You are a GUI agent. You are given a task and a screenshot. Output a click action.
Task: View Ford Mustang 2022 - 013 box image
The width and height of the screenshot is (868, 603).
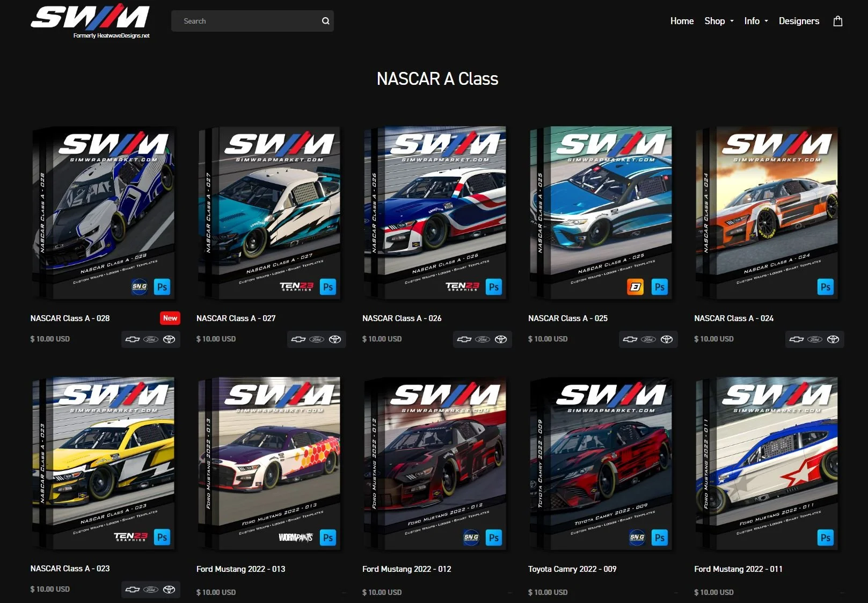point(270,463)
